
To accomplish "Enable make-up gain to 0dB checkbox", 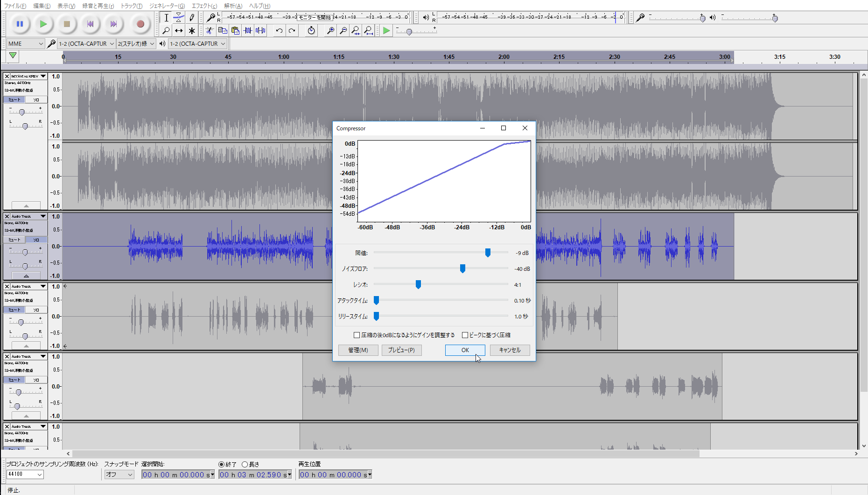I will pos(357,335).
